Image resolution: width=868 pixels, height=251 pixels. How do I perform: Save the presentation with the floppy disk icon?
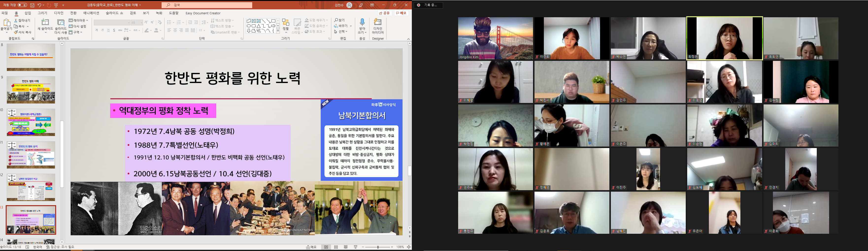click(x=32, y=5)
